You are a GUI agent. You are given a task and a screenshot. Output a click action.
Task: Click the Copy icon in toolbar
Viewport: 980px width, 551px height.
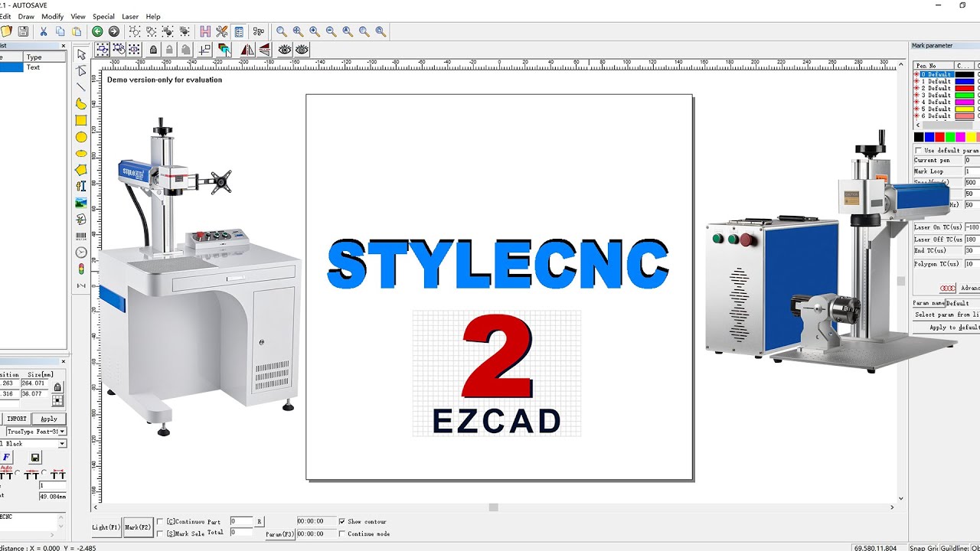[x=60, y=31]
